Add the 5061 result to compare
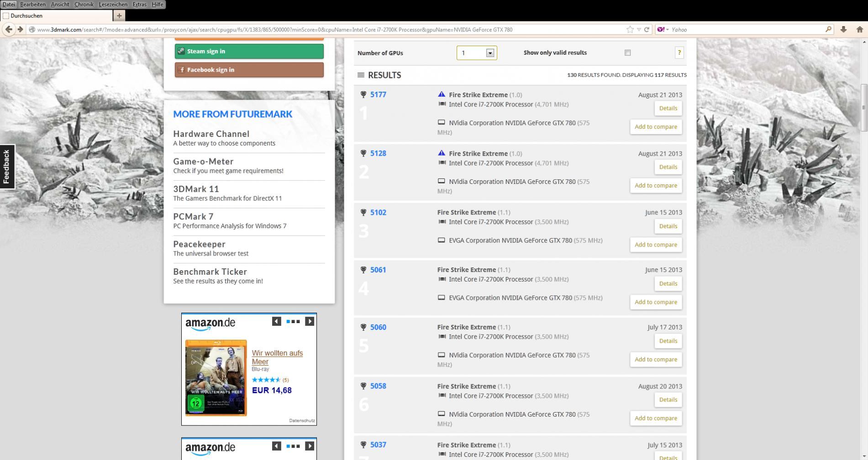The image size is (868, 460). tap(656, 302)
